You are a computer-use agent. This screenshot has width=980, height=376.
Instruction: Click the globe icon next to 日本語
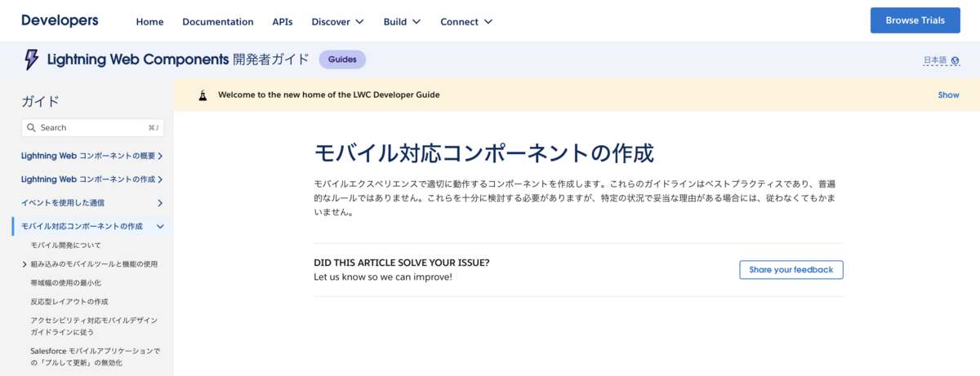(955, 60)
